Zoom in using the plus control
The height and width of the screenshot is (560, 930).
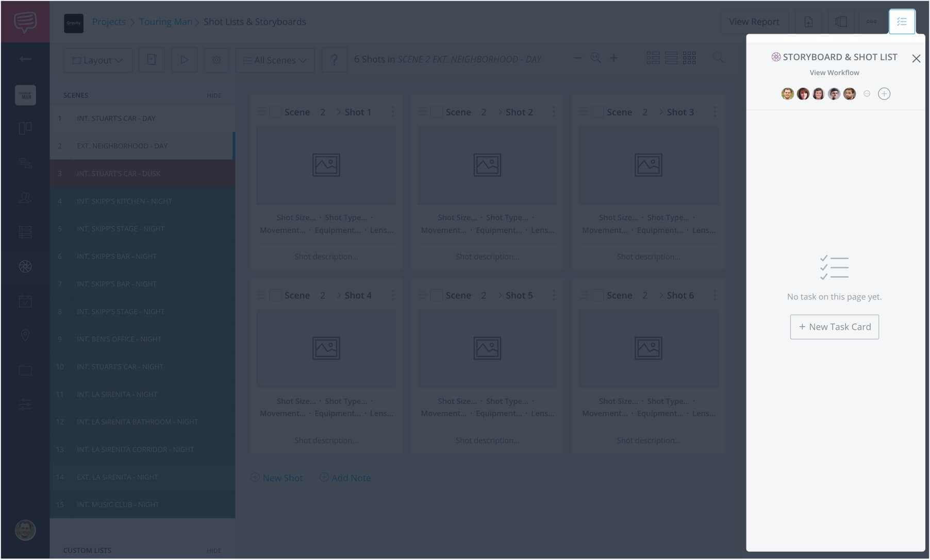614,58
